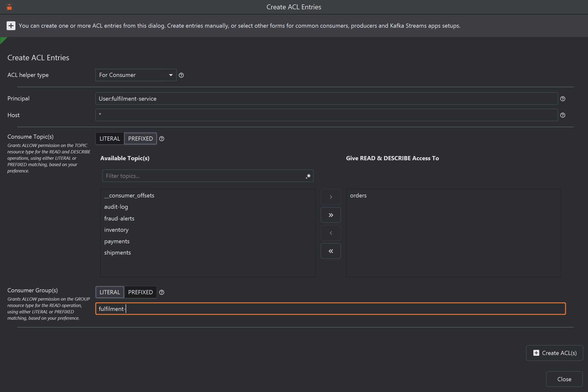Open the ACL helper type dropdown

[x=136, y=75]
